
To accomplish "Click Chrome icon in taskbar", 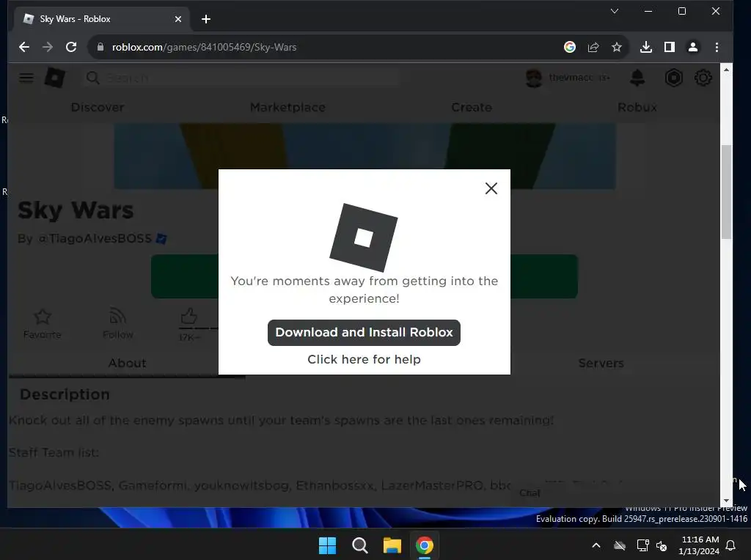I will pyautogui.click(x=425, y=545).
